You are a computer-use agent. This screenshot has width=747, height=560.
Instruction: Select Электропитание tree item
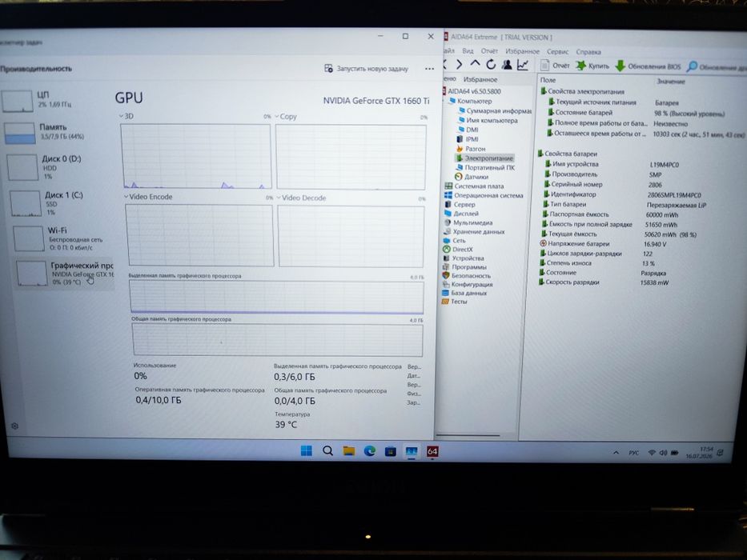484,158
